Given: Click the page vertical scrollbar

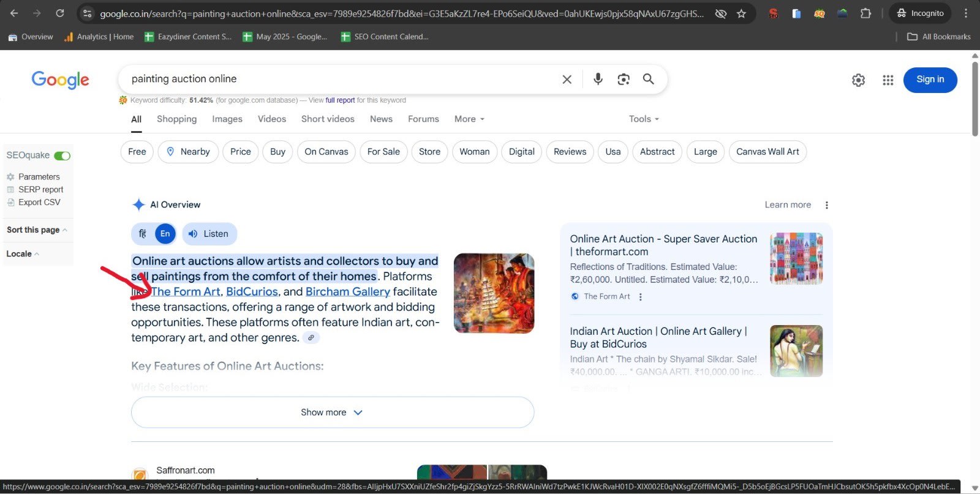Looking at the screenshot, I should (x=974, y=98).
